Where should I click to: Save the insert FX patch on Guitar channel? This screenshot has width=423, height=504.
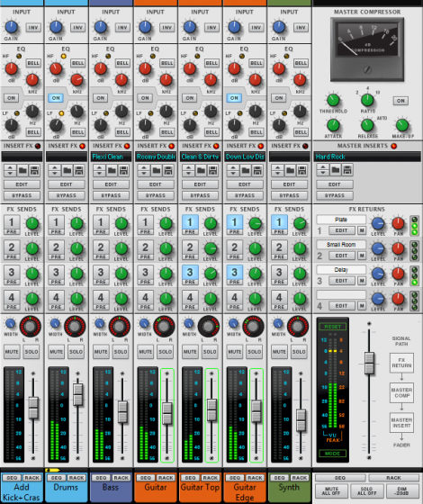click(x=168, y=170)
